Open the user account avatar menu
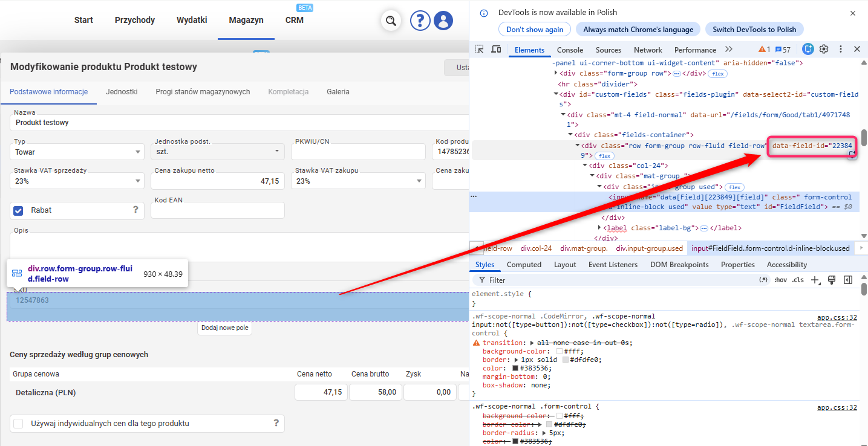 click(443, 21)
